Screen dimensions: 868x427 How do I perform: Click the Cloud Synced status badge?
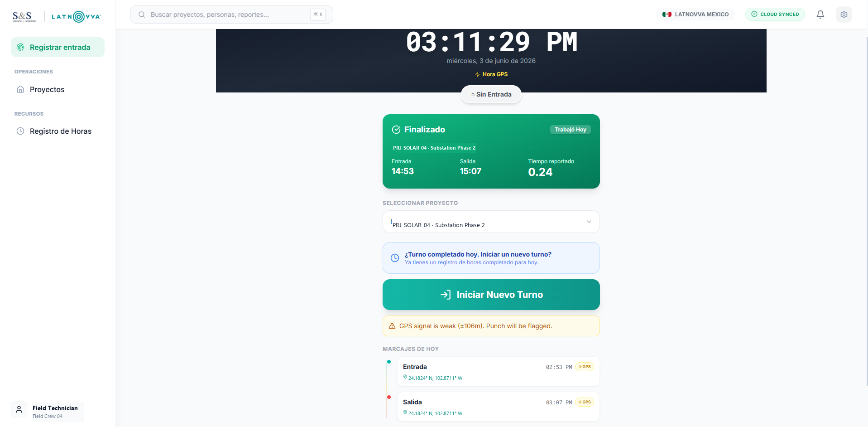click(775, 15)
